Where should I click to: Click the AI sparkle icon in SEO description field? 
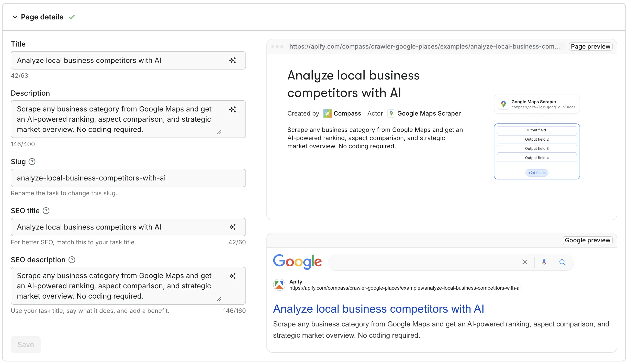(x=232, y=276)
